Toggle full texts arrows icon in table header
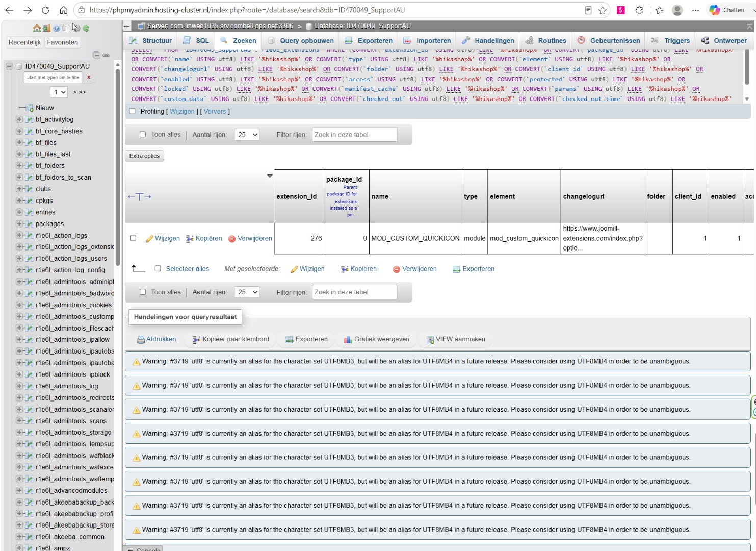The height and width of the screenshot is (551, 756). click(139, 197)
